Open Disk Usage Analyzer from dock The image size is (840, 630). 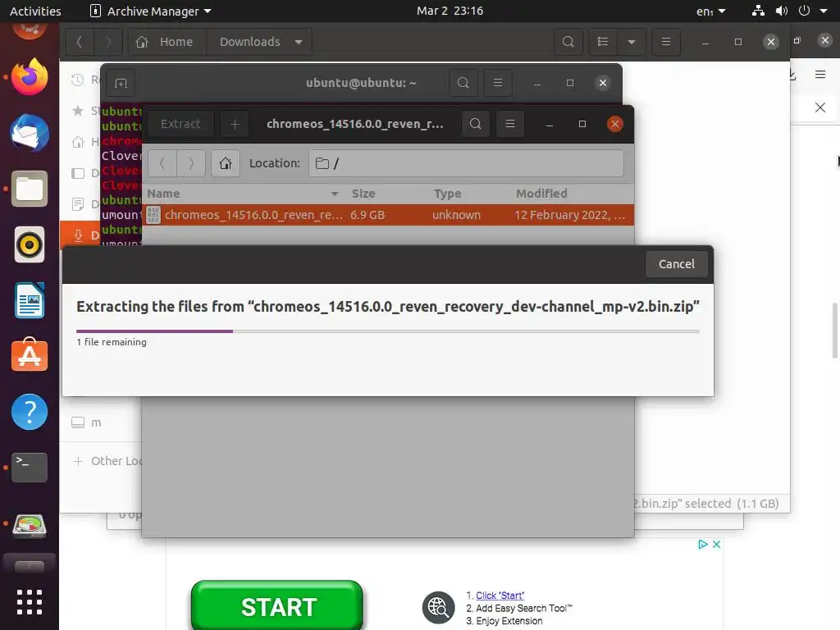click(30, 526)
